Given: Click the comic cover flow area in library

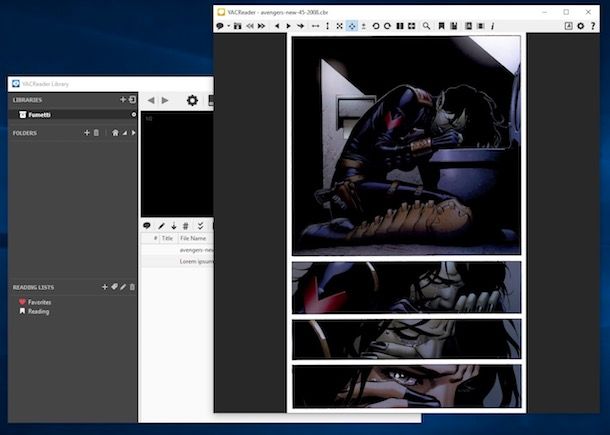Looking at the screenshot, I should coord(177,164).
